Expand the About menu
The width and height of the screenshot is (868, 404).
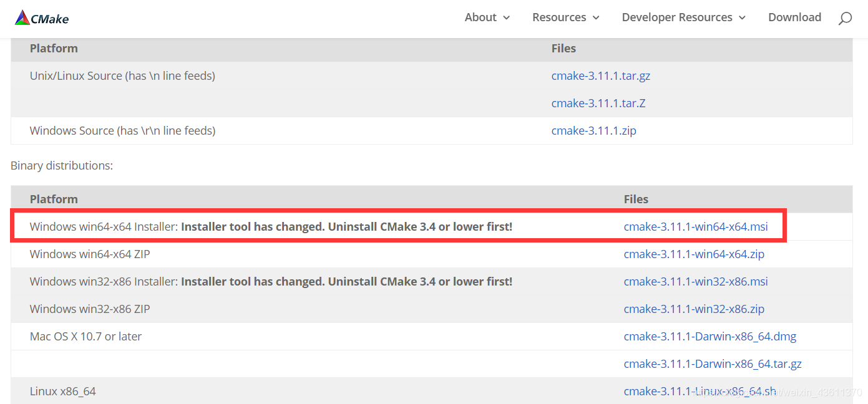pyautogui.click(x=487, y=17)
